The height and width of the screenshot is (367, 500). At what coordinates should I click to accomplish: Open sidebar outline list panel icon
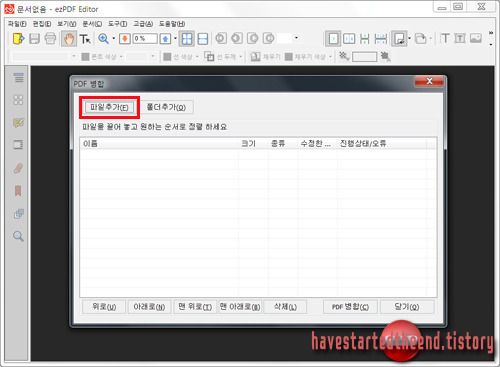(x=19, y=78)
